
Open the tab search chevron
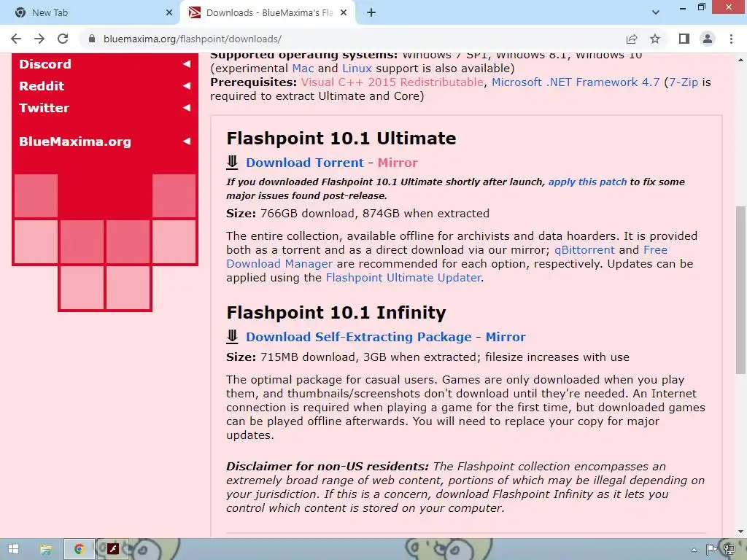(656, 13)
